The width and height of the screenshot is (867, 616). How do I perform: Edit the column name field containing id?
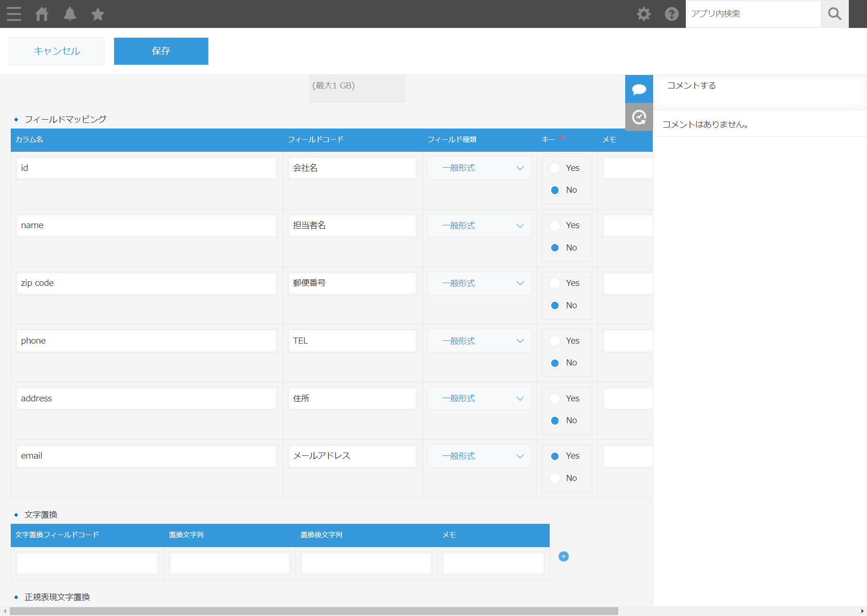[x=147, y=168]
